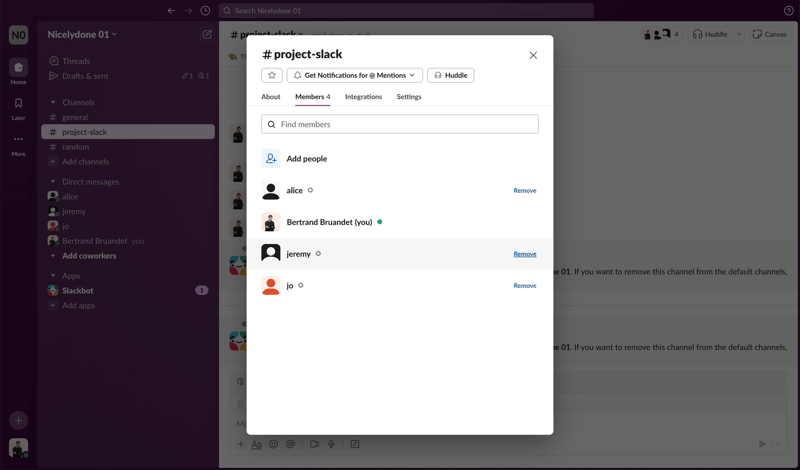
Task: Go forward in history with right arrow
Action: (188, 11)
